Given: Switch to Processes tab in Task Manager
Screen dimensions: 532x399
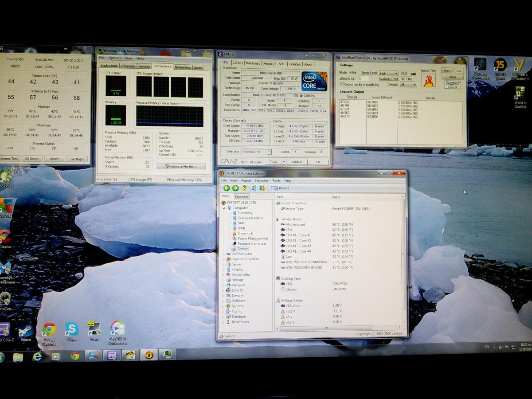Looking at the screenshot, I should (128, 66).
